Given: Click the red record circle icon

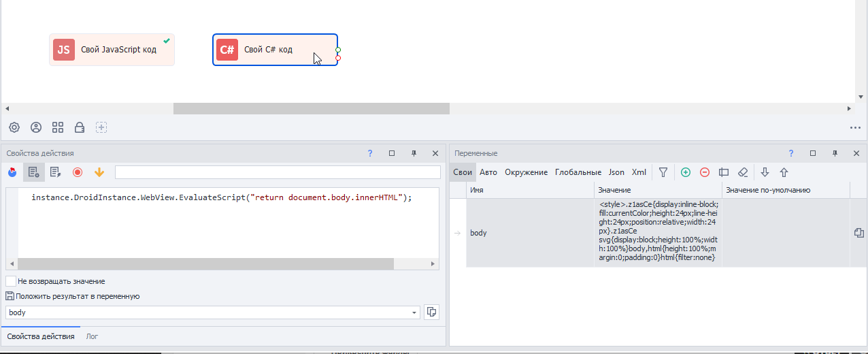Looking at the screenshot, I should pyautogui.click(x=78, y=172).
